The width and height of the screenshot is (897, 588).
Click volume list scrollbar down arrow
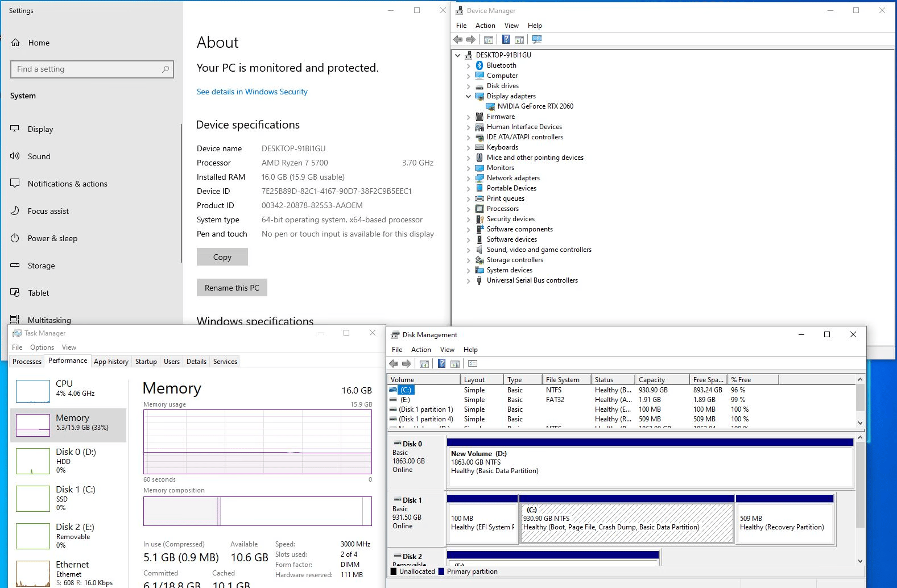click(860, 423)
